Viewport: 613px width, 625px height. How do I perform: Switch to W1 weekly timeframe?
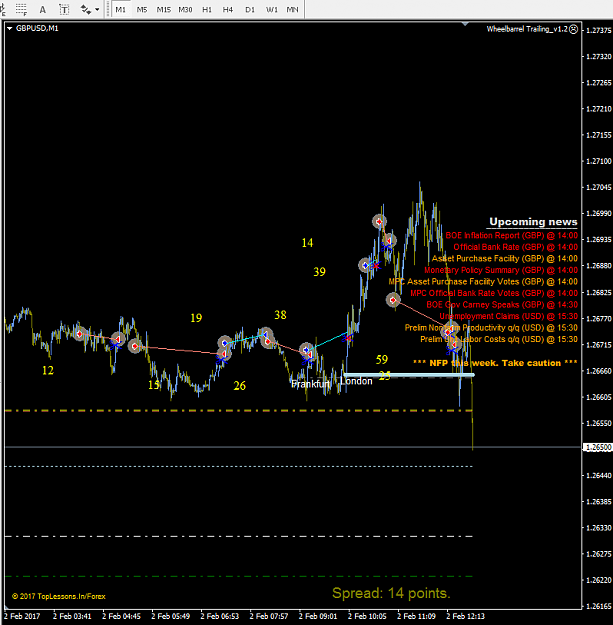[x=271, y=10]
